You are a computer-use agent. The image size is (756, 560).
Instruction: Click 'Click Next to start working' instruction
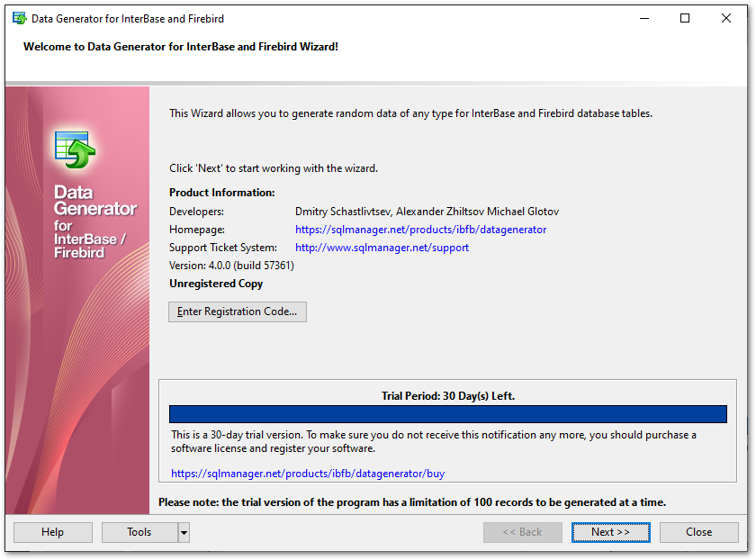(x=274, y=168)
